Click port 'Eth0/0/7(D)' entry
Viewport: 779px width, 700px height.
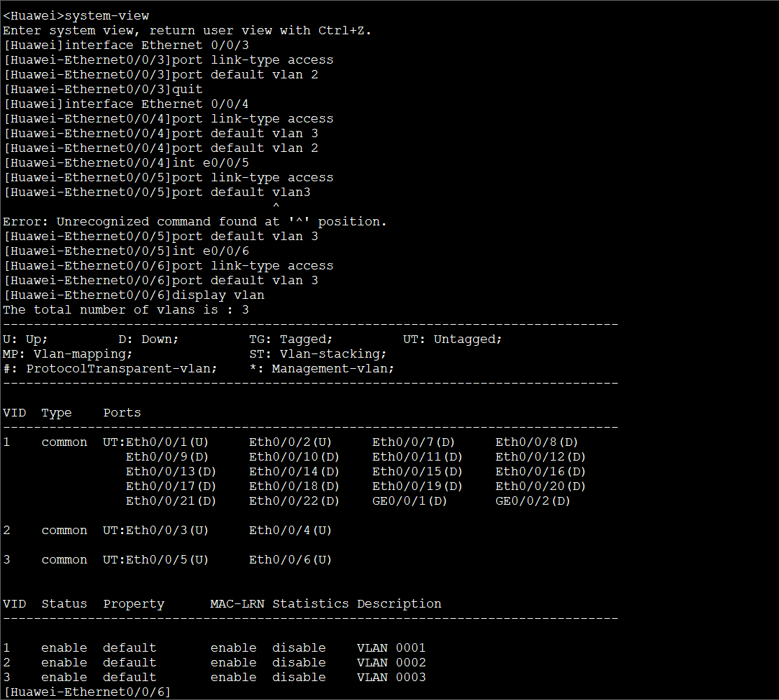pos(414,442)
